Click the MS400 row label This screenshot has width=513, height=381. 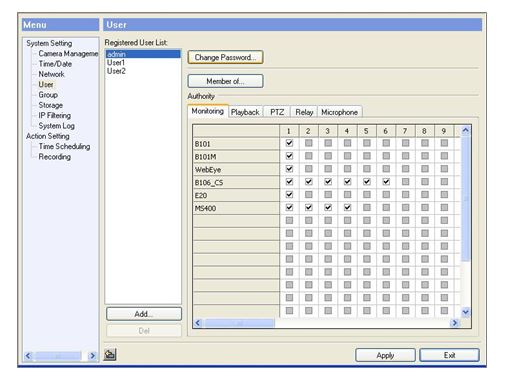(x=236, y=208)
